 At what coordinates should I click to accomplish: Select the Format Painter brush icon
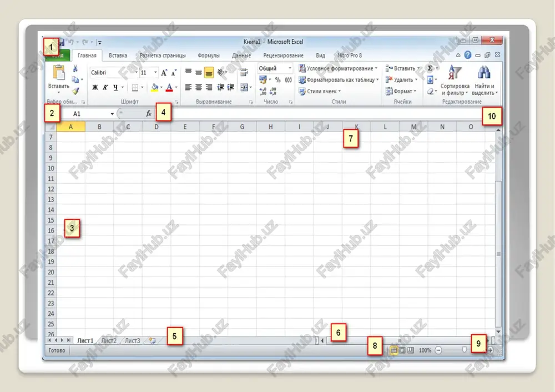pos(75,91)
